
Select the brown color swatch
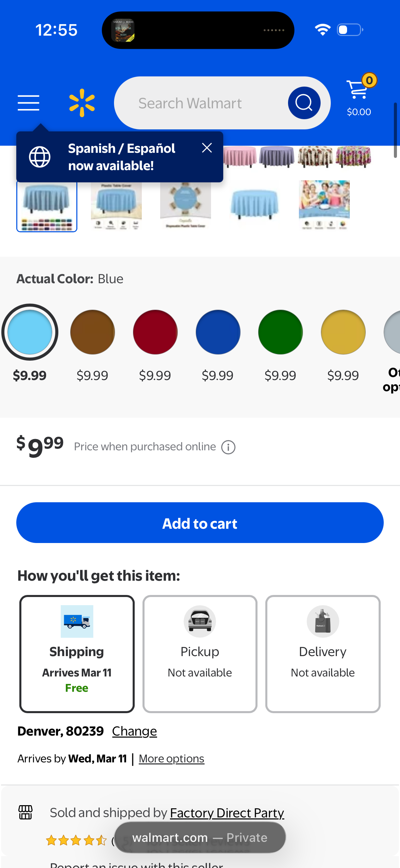coord(92,332)
